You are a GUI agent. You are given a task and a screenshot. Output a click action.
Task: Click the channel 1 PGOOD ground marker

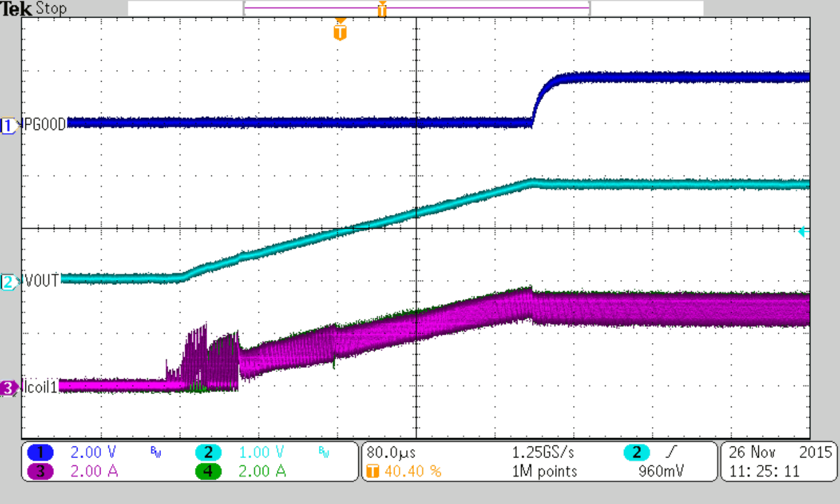pos(8,126)
